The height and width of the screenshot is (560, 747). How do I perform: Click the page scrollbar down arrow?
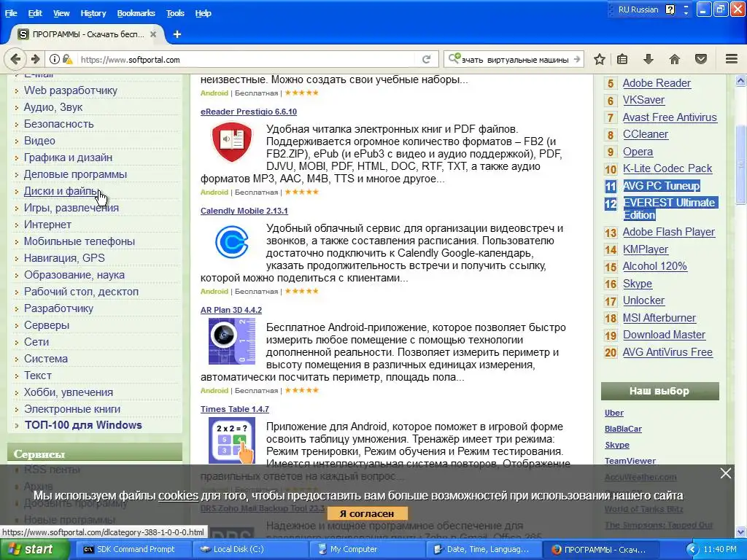[740, 531]
